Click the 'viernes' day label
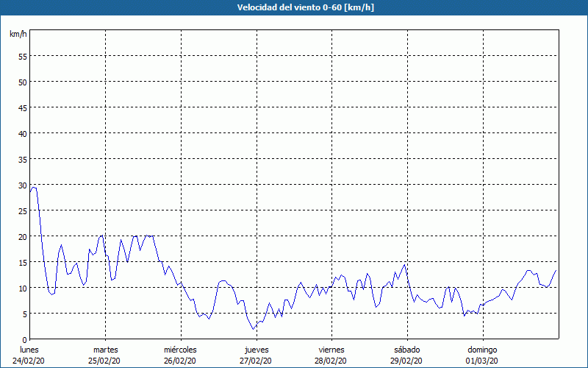 coord(331,350)
